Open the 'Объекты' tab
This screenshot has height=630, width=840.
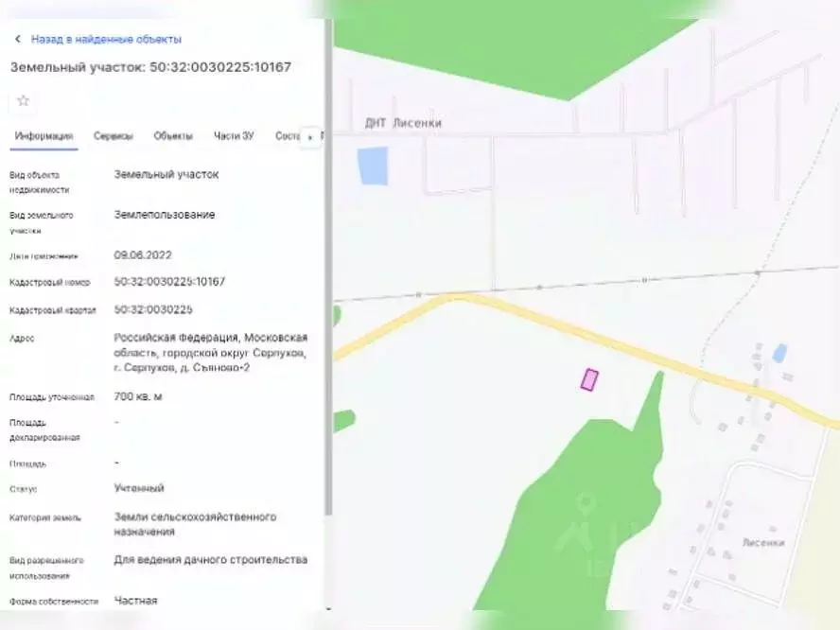(x=173, y=136)
